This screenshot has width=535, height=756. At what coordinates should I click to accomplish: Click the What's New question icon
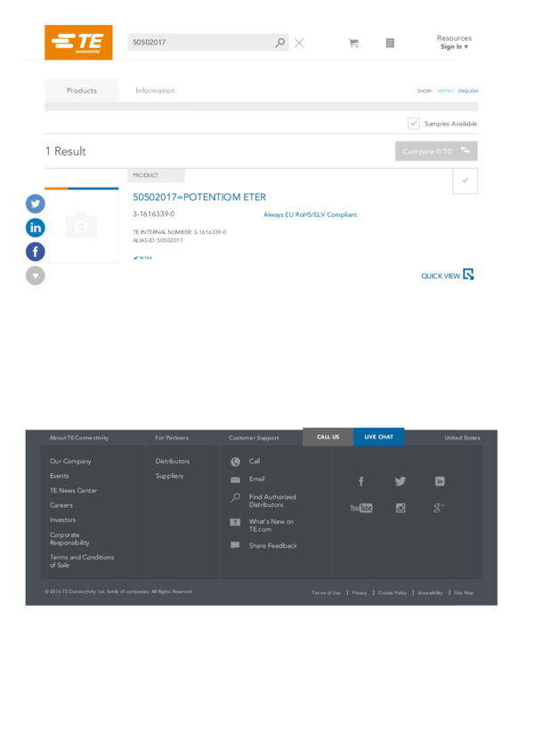tap(235, 522)
